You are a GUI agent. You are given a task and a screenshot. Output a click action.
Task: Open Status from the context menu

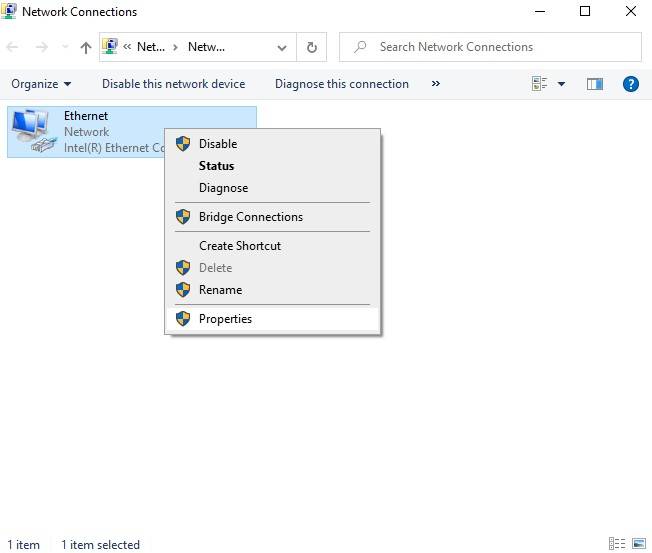[272, 166]
